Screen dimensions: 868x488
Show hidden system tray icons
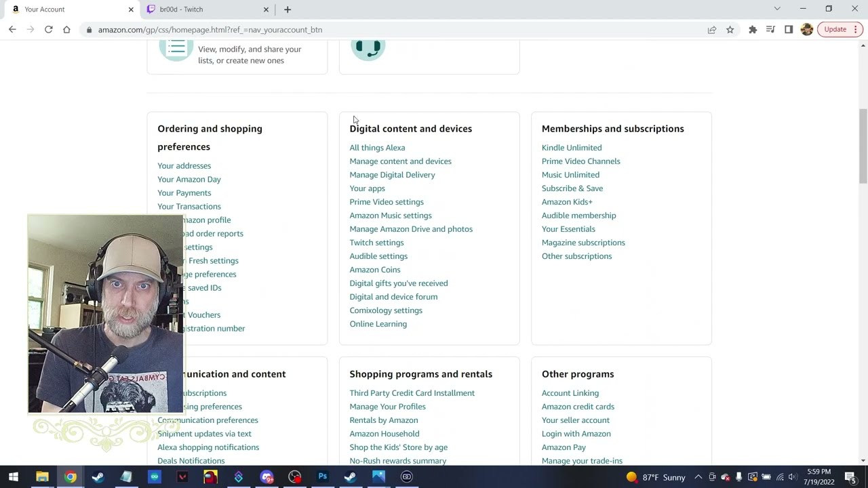698,477
